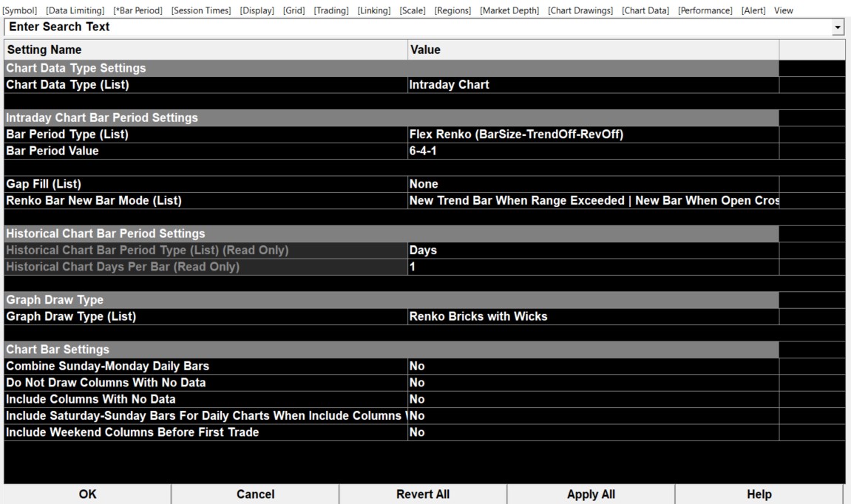Viewport: 851px width, 504px height.
Task: Switch to the [Market Depth] tab
Action: (x=509, y=10)
